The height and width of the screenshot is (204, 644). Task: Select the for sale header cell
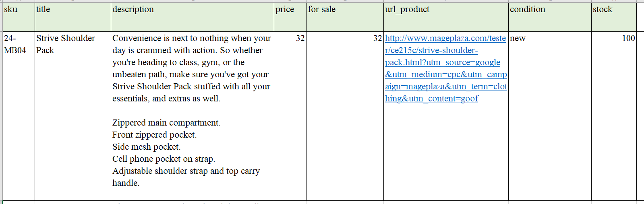pyautogui.click(x=345, y=17)
